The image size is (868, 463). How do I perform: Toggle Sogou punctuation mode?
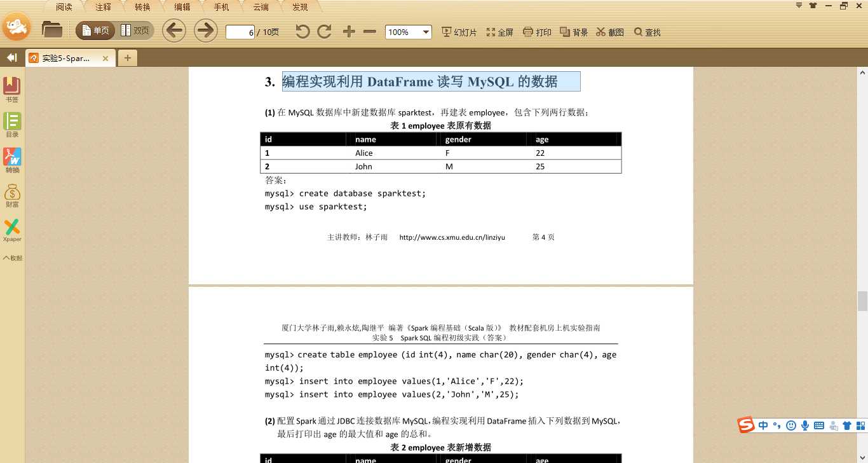pyautogui.click(x=776, y=425)
